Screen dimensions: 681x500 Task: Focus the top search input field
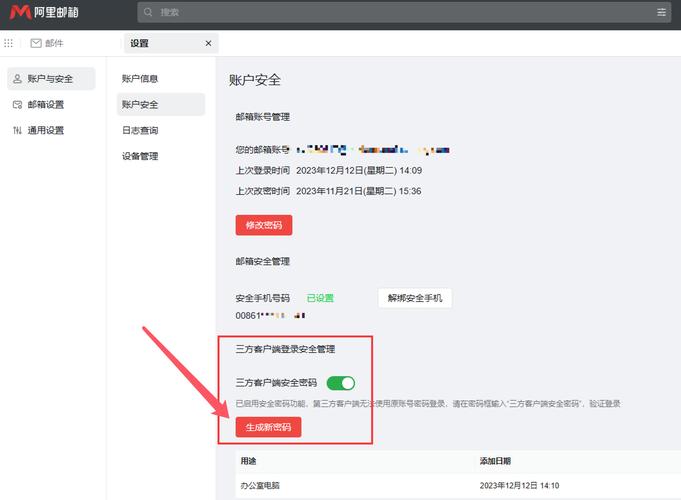[x=404, y=12]
